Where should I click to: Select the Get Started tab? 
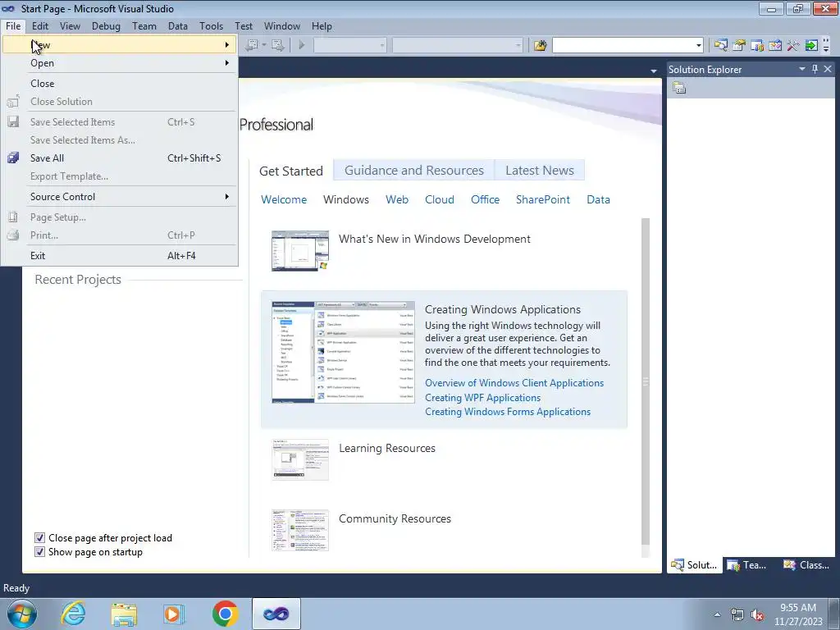click(x=291, y=171)
